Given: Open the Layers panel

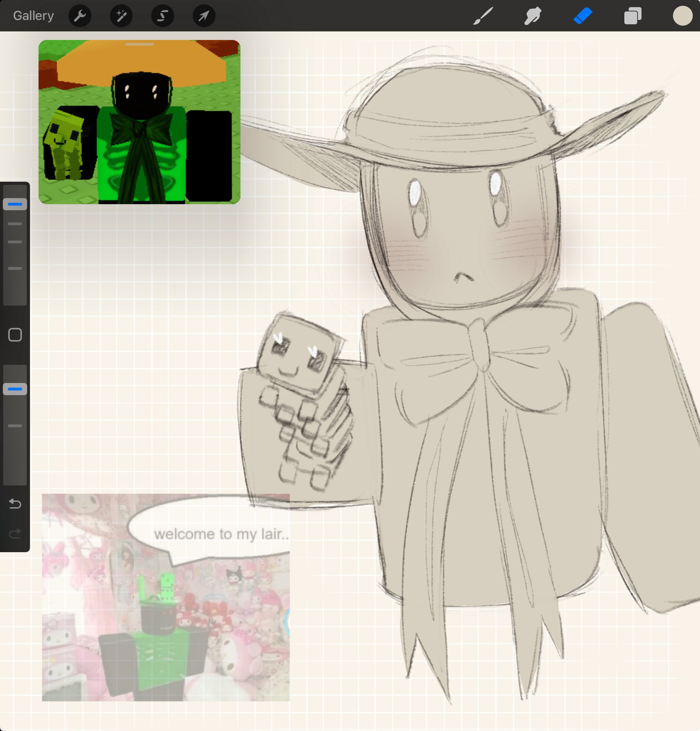Looking at the screenshot, I should click(x=633, y=16).
